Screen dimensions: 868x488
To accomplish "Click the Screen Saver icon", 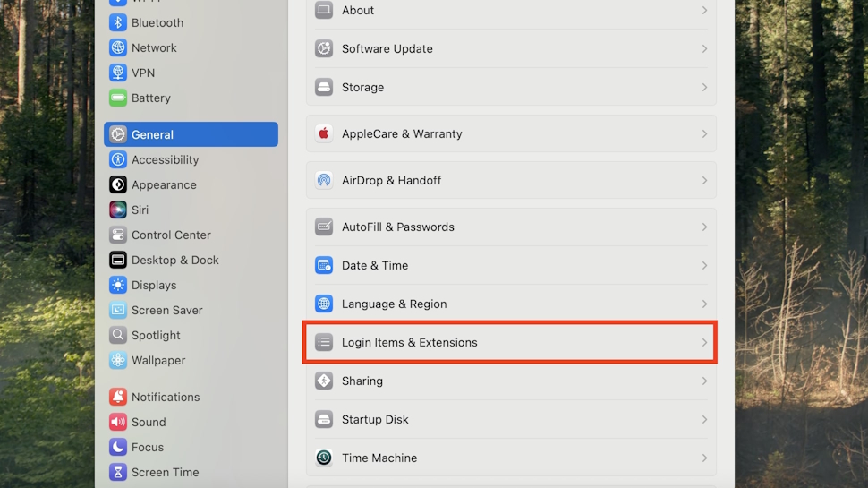I will 117,310.
